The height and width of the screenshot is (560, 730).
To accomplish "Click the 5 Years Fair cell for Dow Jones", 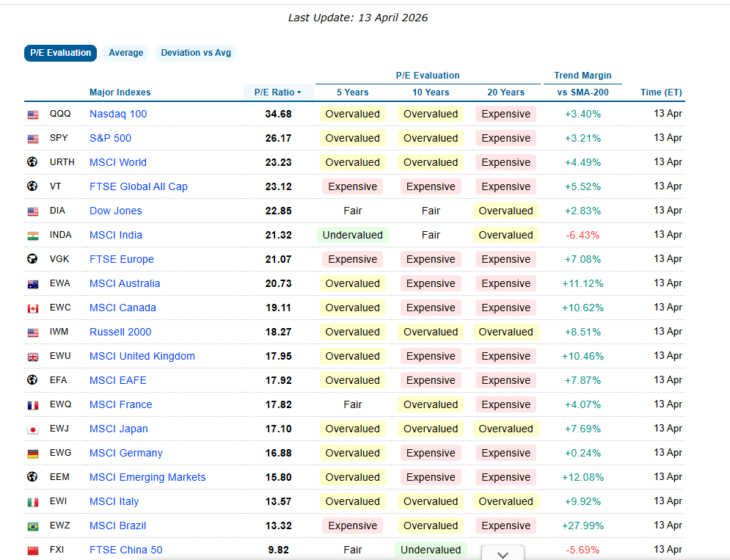I will (352, 211).
